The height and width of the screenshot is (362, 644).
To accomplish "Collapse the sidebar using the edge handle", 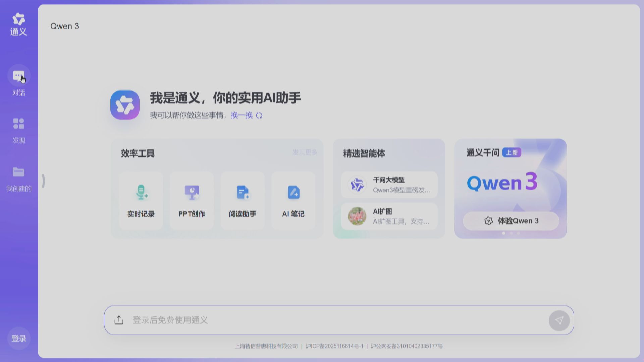I will 43,181.
